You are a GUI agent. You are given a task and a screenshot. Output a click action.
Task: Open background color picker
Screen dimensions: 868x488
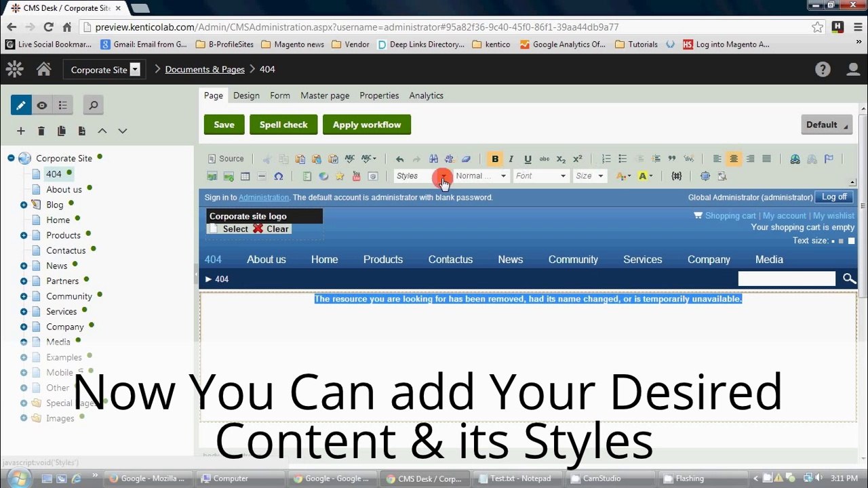[x=646, y=176]
